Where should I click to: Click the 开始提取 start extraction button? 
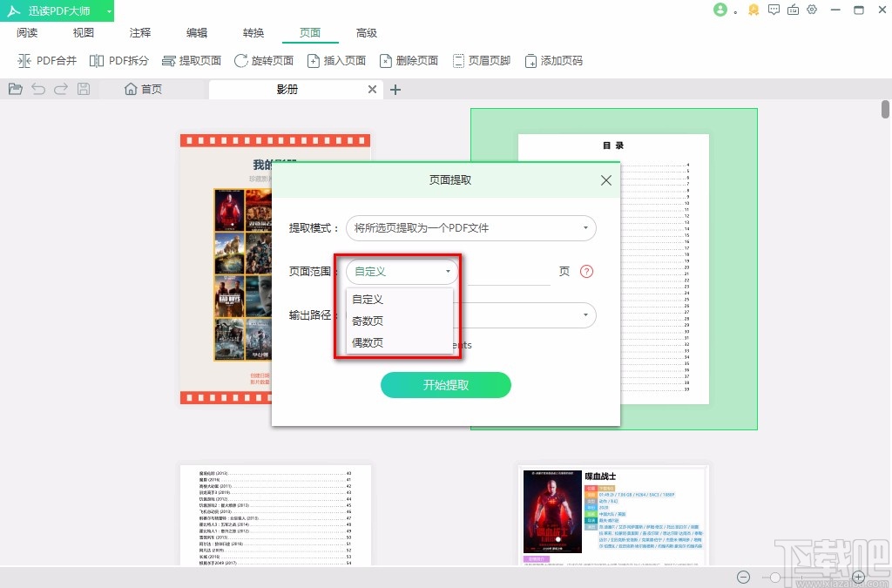coord(445,385)
